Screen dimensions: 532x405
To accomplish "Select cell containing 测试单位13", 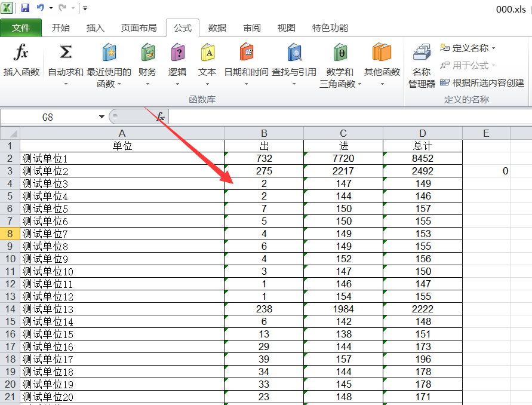I will [122, 309].
